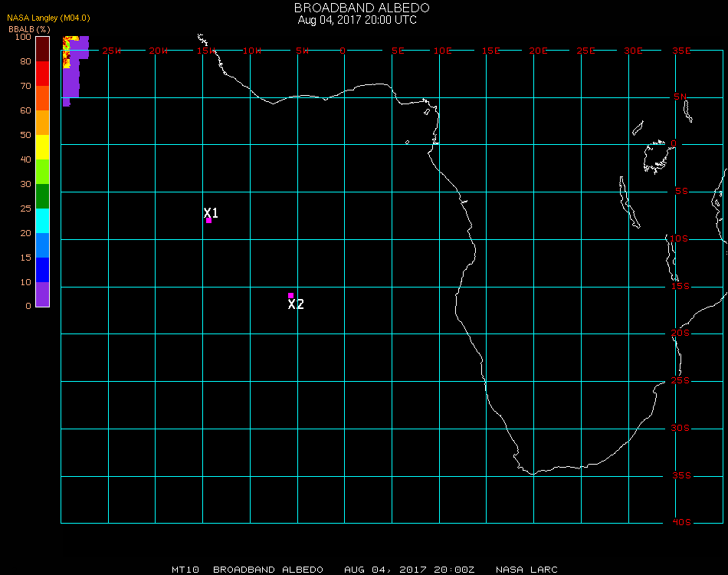Click the '40S' latitude label
Viewport: 728px width, 575px height.
click(x=681, y=523)
